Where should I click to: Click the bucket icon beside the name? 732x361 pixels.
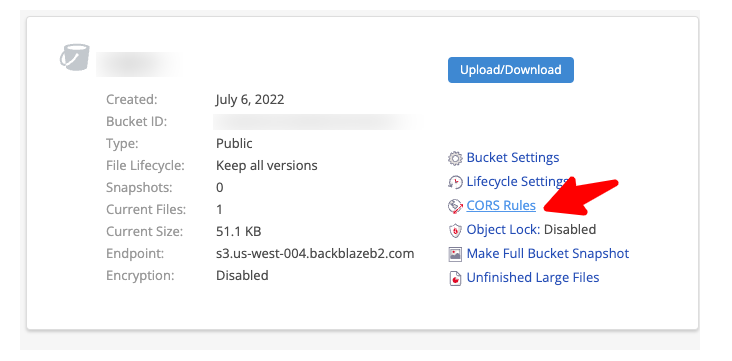(x=75, y=57)
